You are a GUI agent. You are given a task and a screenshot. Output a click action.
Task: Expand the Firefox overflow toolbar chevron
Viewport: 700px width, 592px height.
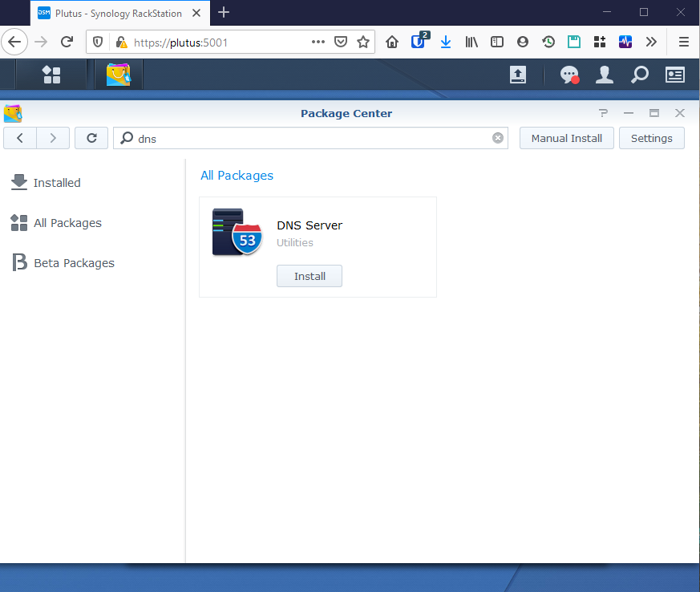pos(651,42)
